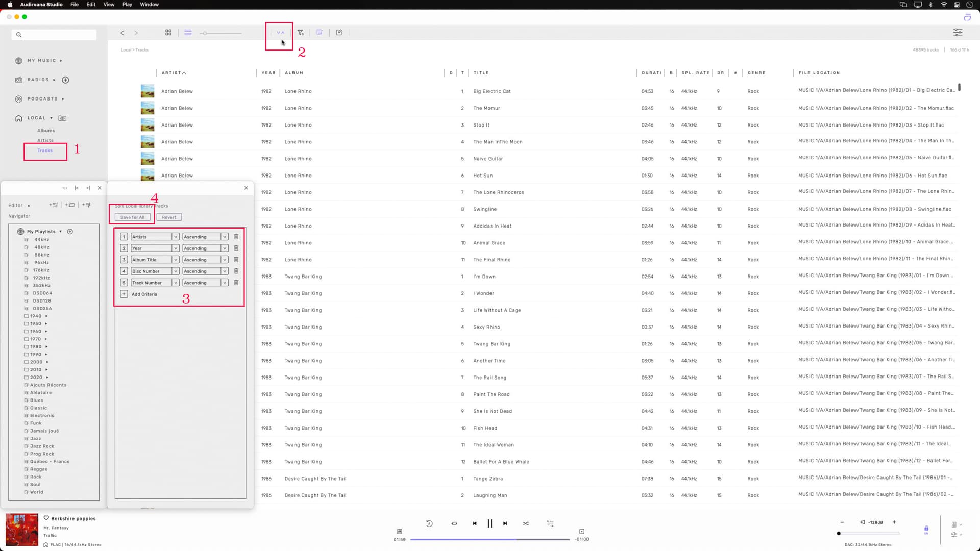Click the Revert button
Screen dimensions: 980x551
click(x=169, y=217)
